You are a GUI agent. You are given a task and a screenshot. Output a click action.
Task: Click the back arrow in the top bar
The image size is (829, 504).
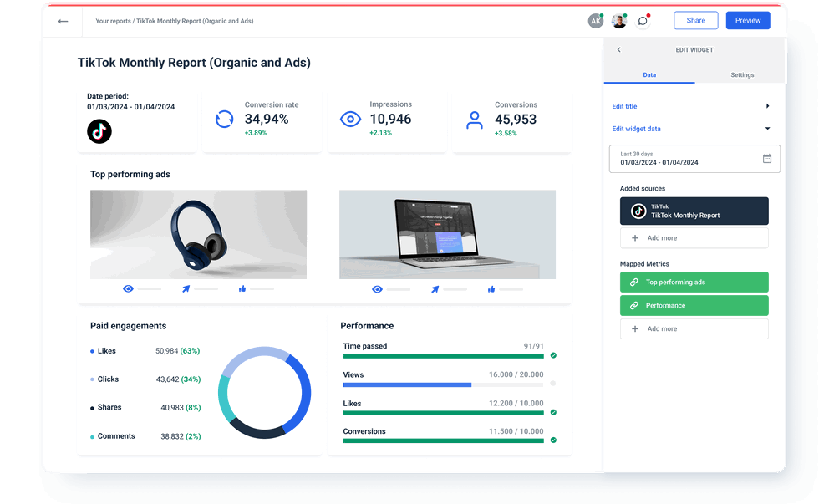(63, 21)
